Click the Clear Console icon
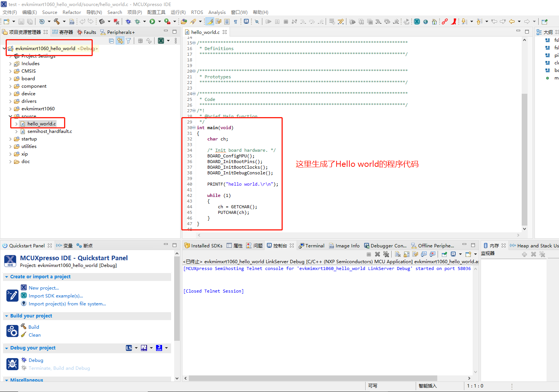The image size is (559, 392). 398,254
